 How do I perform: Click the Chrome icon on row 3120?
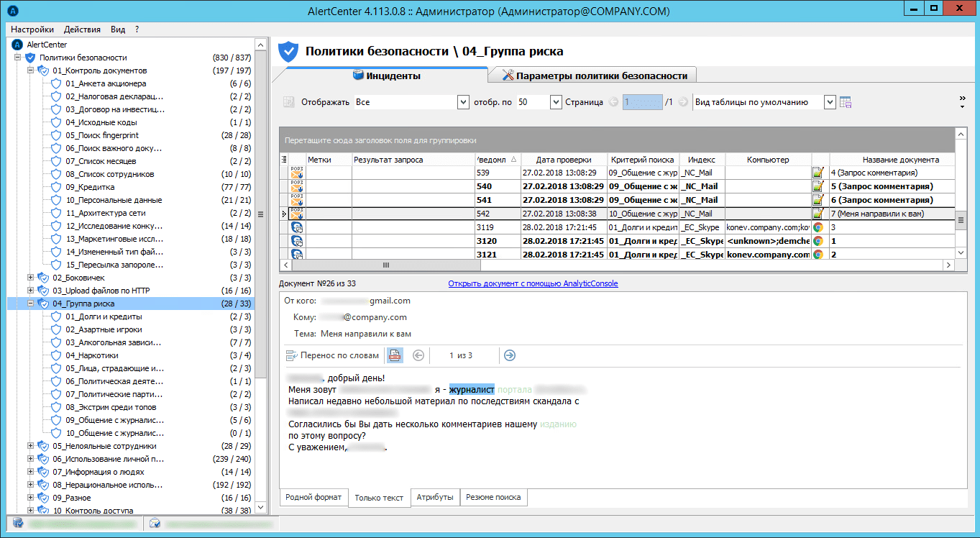(x=818, y=241)
